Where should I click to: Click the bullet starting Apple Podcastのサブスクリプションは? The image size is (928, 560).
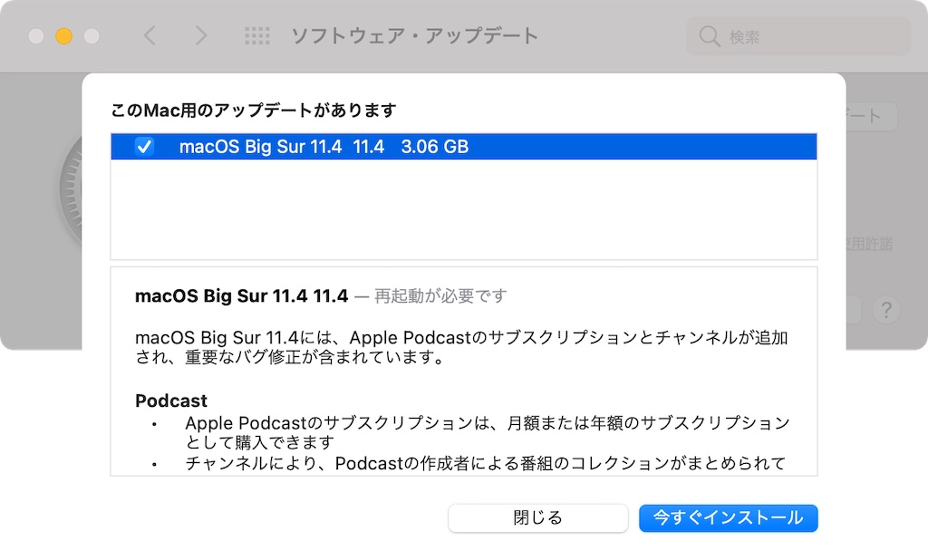(488, 433)
